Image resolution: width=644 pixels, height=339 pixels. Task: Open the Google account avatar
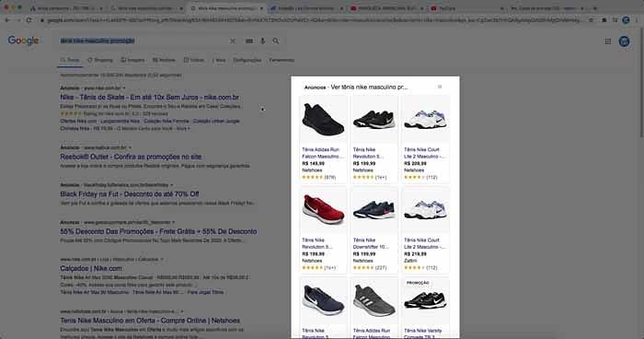point(625,41)
